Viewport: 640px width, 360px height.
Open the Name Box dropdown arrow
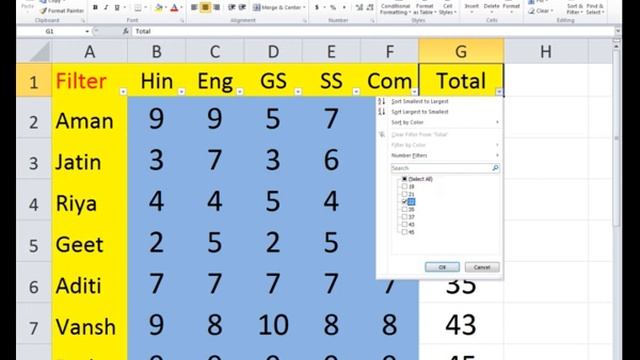(87, 31)
